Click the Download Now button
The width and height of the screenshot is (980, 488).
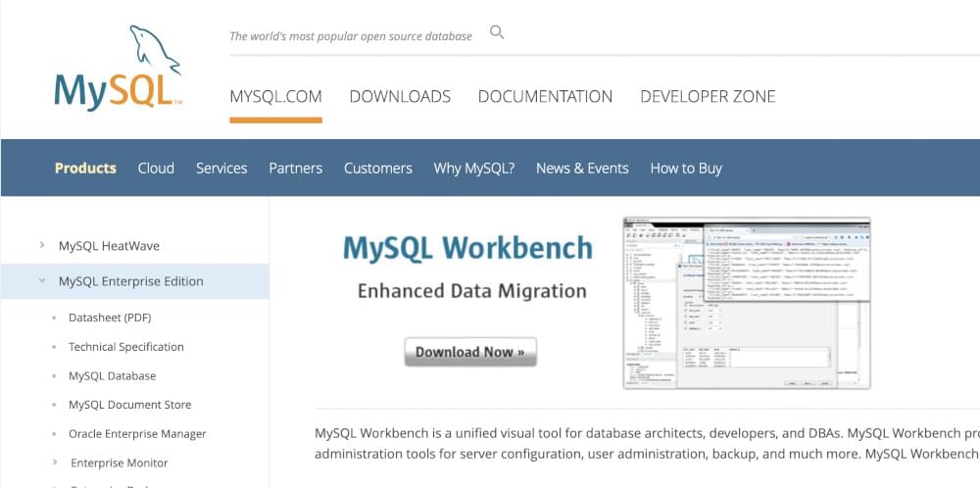tap(470, 352)
